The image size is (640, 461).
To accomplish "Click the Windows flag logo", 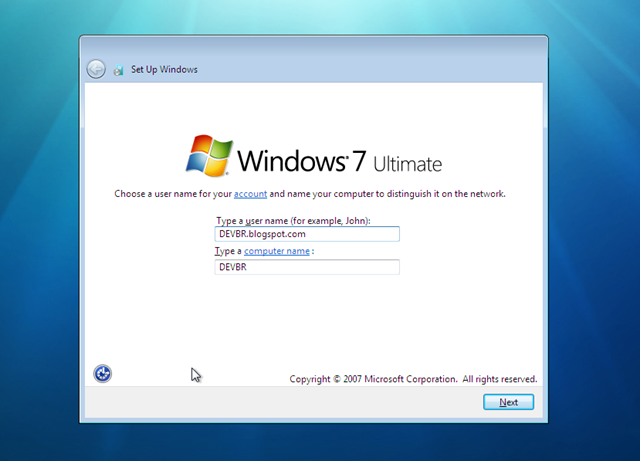I will click(x=209, y=156).
